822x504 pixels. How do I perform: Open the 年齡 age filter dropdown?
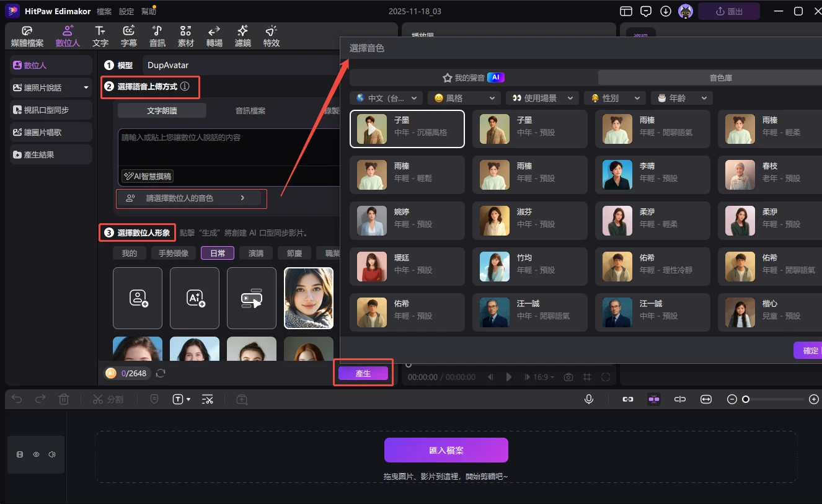click(x=681, y=98)
